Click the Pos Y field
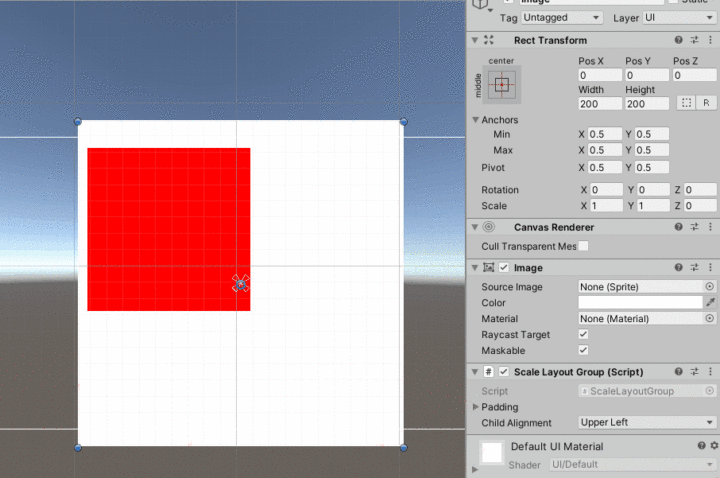Screen dimensions: 720x478 coord(647,75)
